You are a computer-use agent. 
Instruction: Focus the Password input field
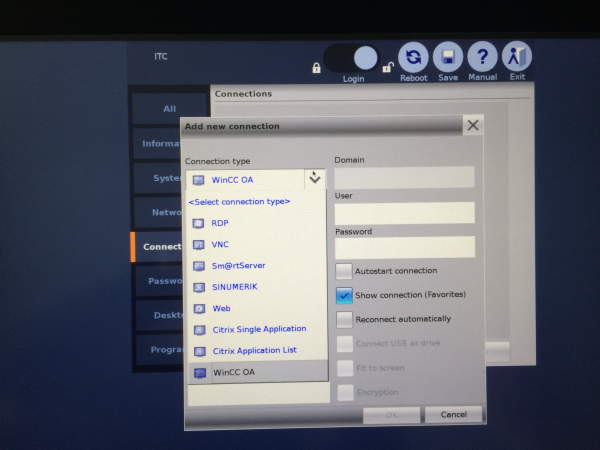(405, 247)
